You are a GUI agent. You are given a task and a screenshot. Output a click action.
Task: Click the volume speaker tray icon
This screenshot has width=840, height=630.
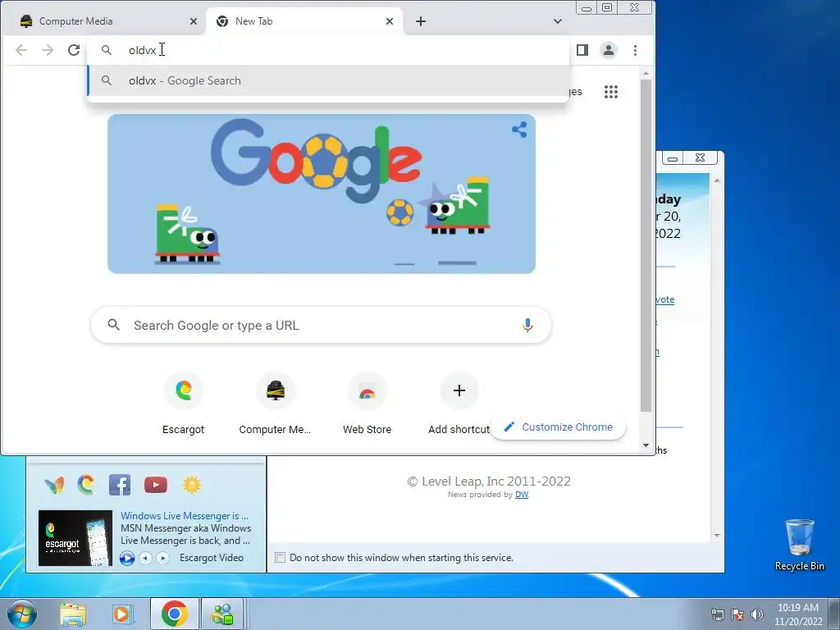pos(756,614)
